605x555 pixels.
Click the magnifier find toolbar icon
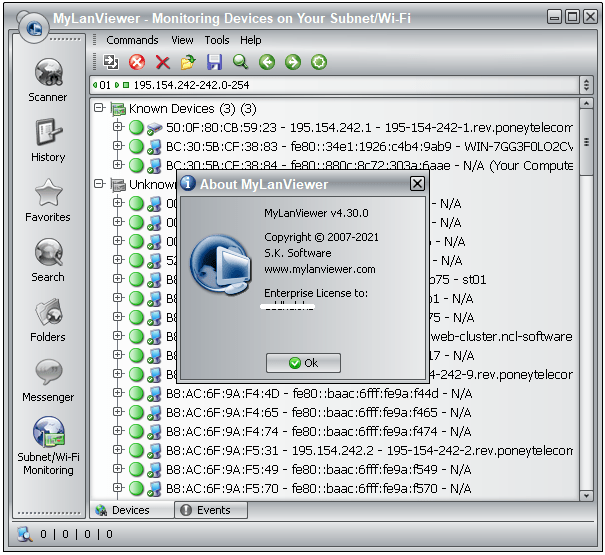(x=240, y=62)
